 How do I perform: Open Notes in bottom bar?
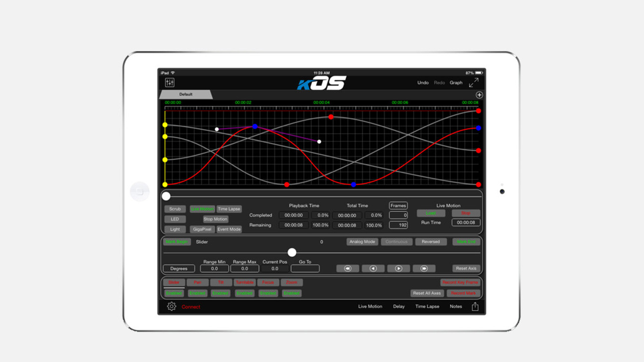coord(456,307)
